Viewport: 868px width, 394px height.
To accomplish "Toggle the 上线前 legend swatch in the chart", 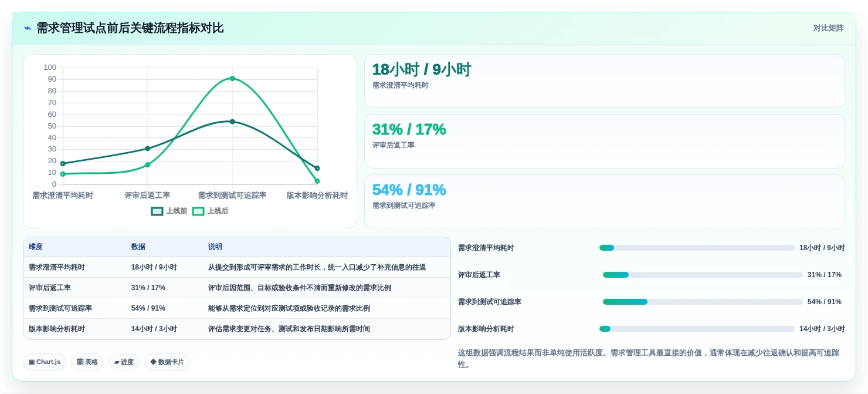I will pyautogui.click(x=157, y=211).
